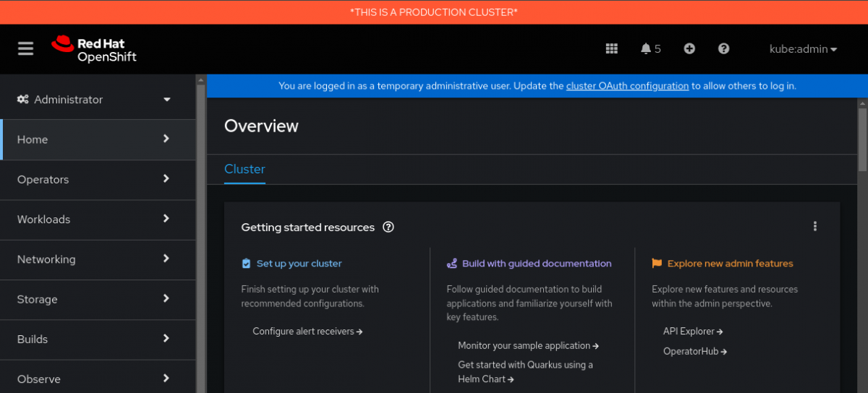Click the Getting started resources title
The width and height of the screenshot is (868, 393).
tap(308, 227)
